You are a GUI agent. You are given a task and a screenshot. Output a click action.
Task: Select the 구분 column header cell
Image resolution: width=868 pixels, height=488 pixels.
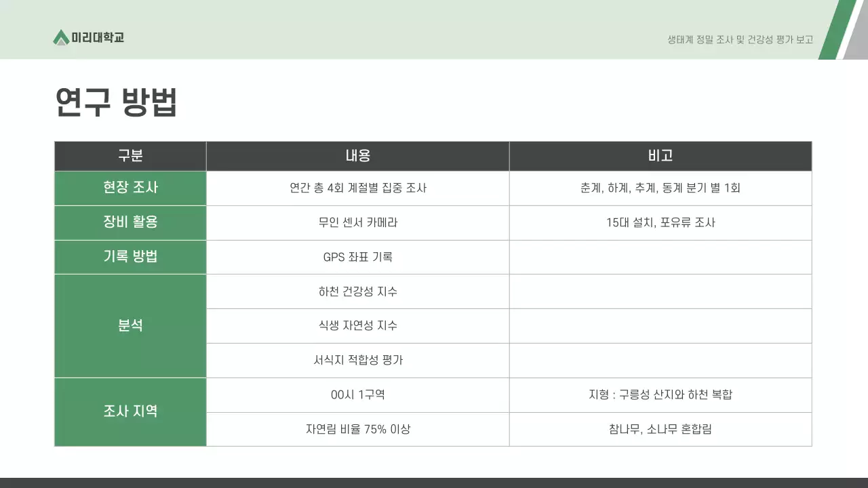pyautogui.click(x=130, y=156)
